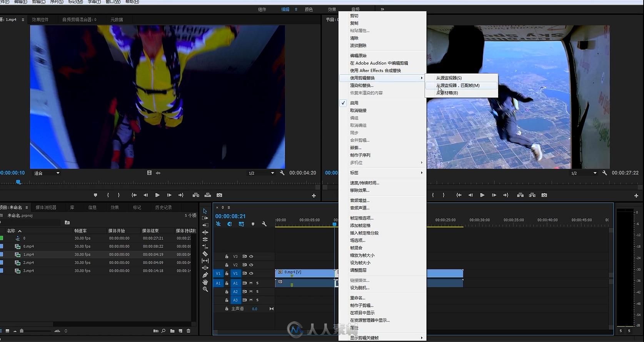644x342 pixels.
Task: Uncheck the 启用 (Enable) context menu item
Action: (354, 103)
